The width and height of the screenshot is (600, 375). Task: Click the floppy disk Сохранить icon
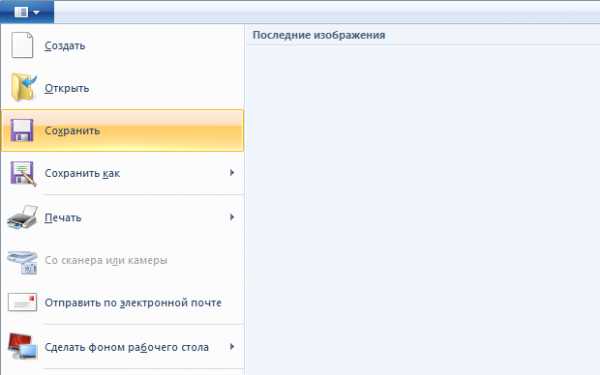(22, 130)
